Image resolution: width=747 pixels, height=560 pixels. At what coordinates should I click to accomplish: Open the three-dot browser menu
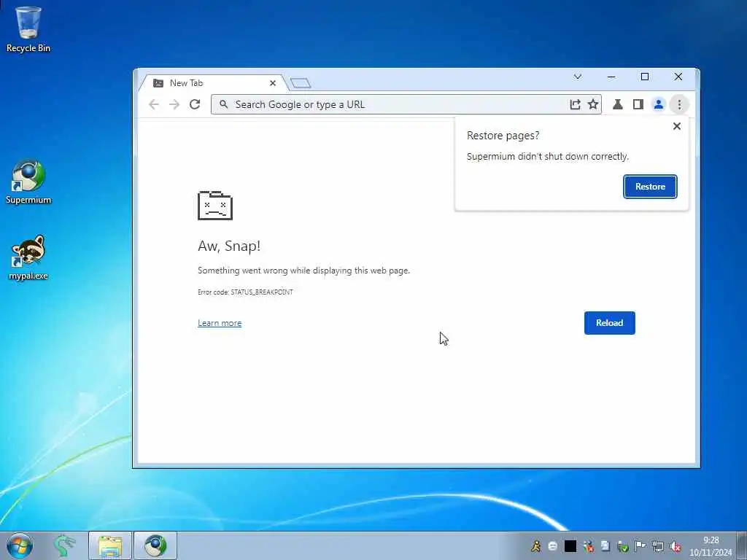click(x=679, y=104)
